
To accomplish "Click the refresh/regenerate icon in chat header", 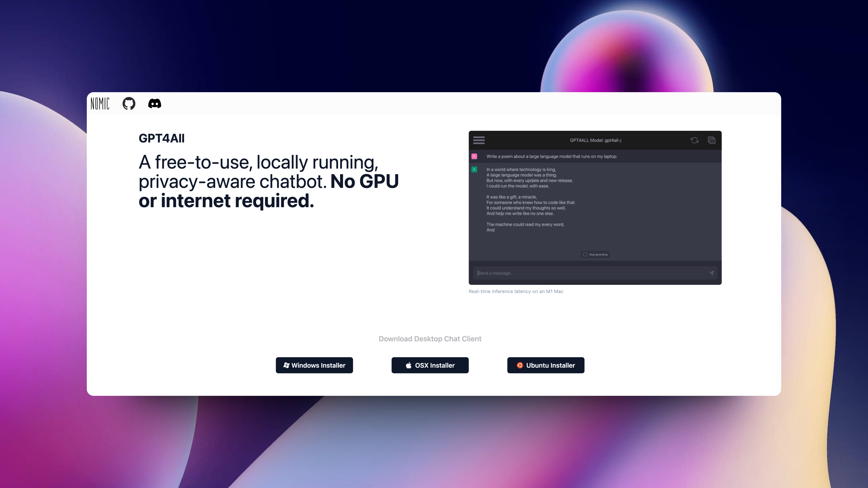I will click(x=695, y=140).
